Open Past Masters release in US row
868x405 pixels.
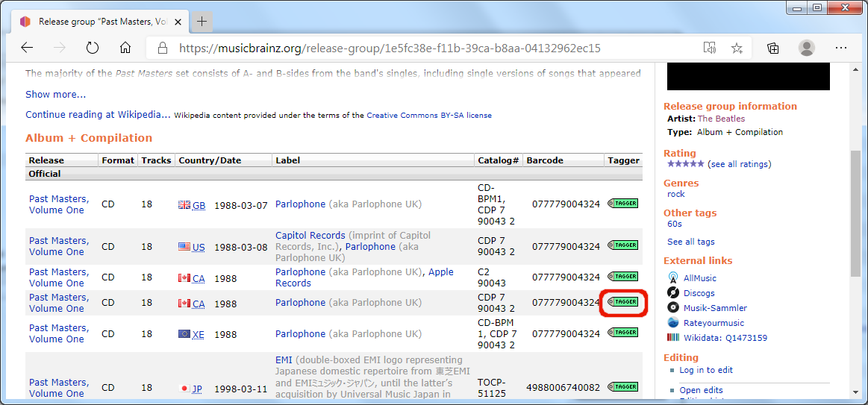[59, 245]
